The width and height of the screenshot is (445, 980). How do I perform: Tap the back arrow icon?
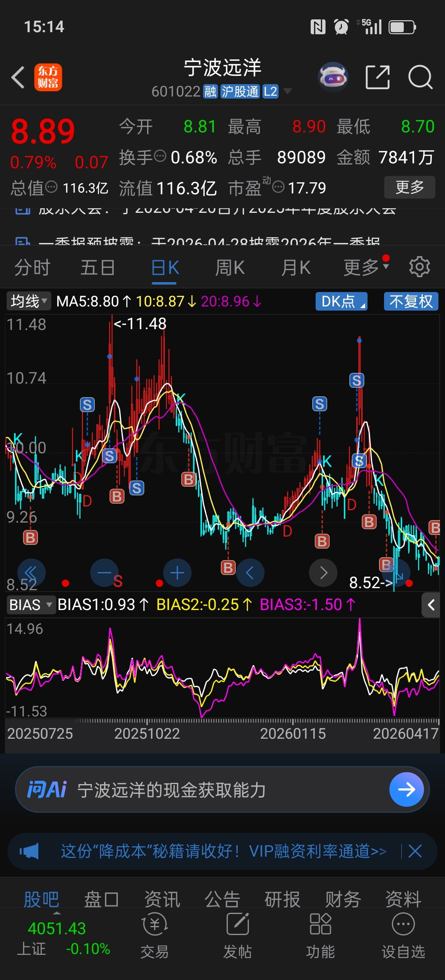[18, 77]
